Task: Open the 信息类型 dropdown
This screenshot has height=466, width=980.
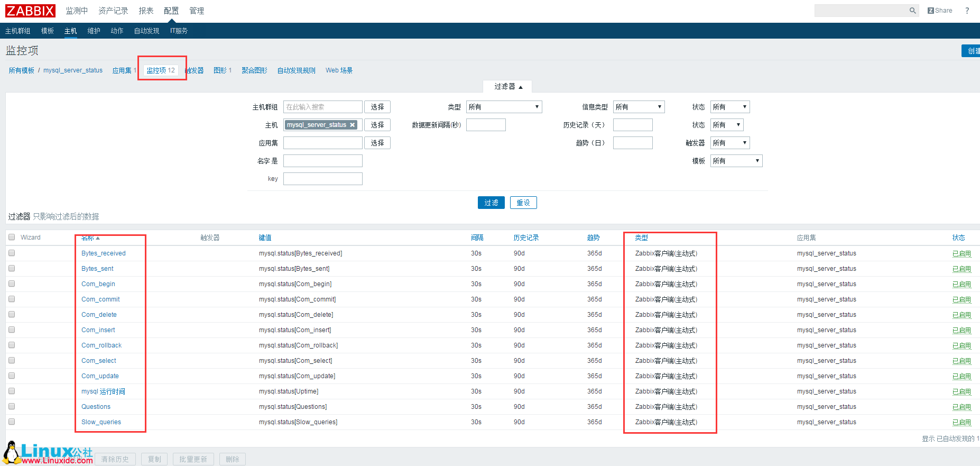Action: 639,107
